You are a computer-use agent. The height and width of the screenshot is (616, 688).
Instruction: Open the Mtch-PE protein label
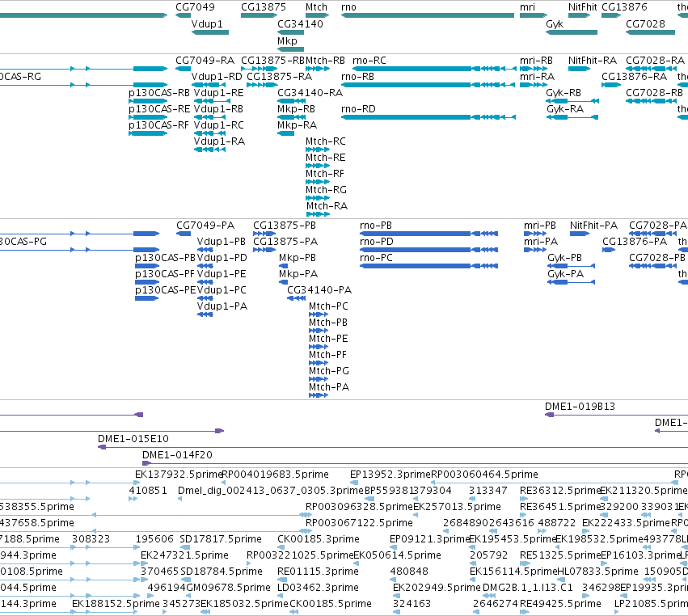pos(328,338)
